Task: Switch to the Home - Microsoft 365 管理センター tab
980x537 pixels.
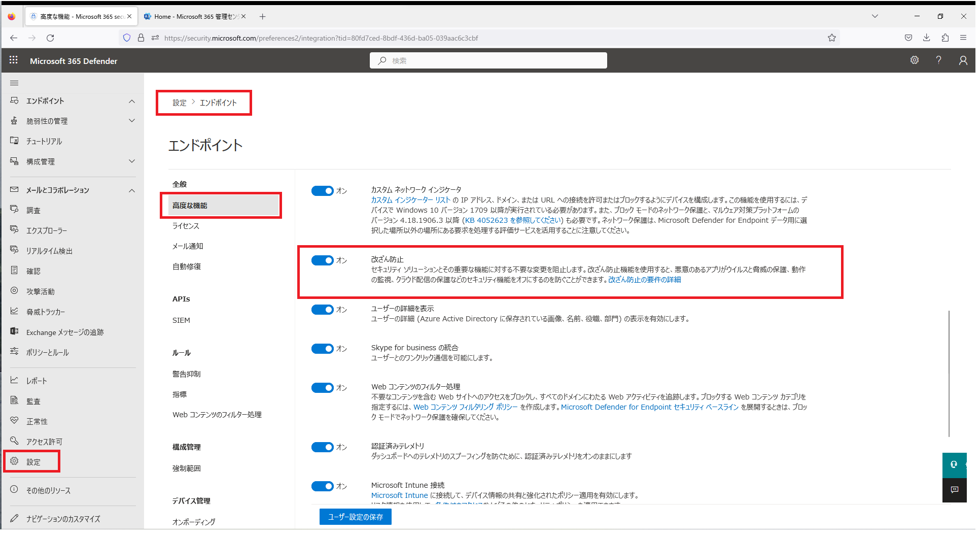Action: (196, 17)
